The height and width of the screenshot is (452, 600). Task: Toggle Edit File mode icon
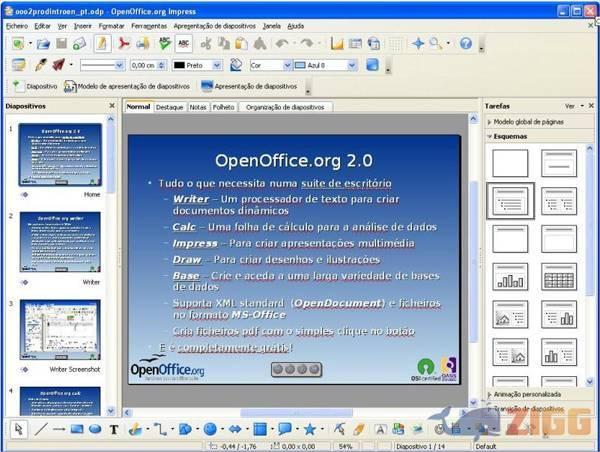click(x=102, y=44)
